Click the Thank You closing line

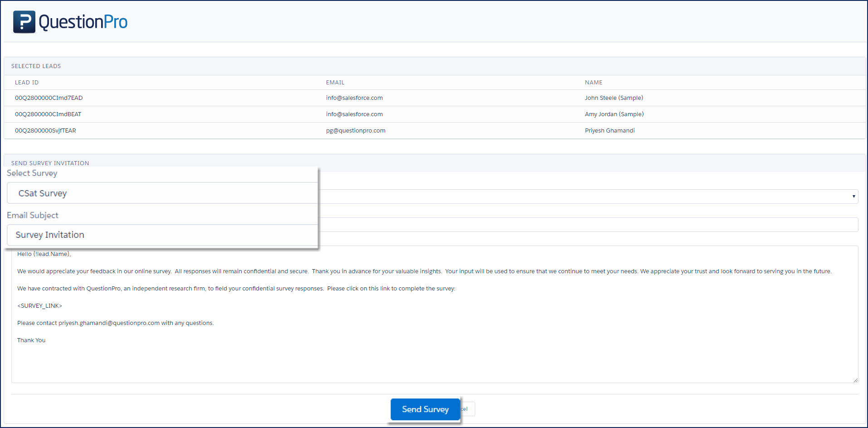(x=31, y=340)
